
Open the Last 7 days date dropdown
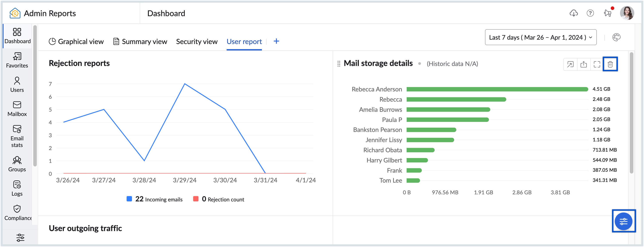pyautogui.click(x=540, y=37)
